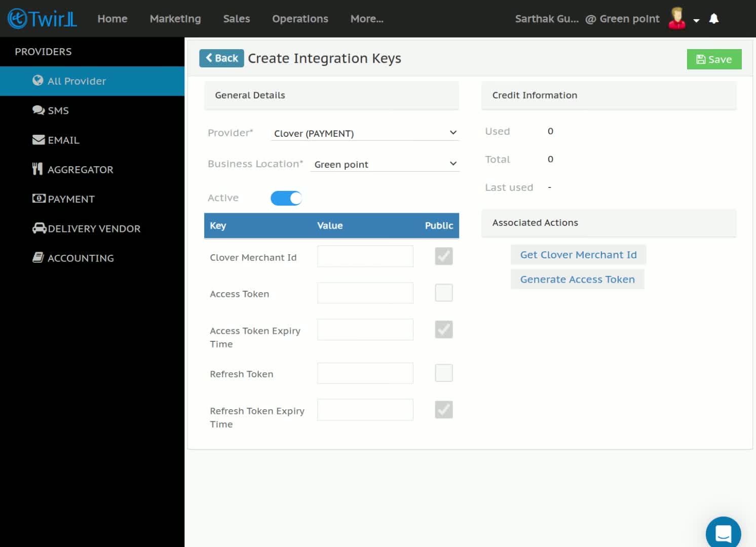Click the Clover Merchant Id value field
This screenshot has width=756, height=547.
365,256
